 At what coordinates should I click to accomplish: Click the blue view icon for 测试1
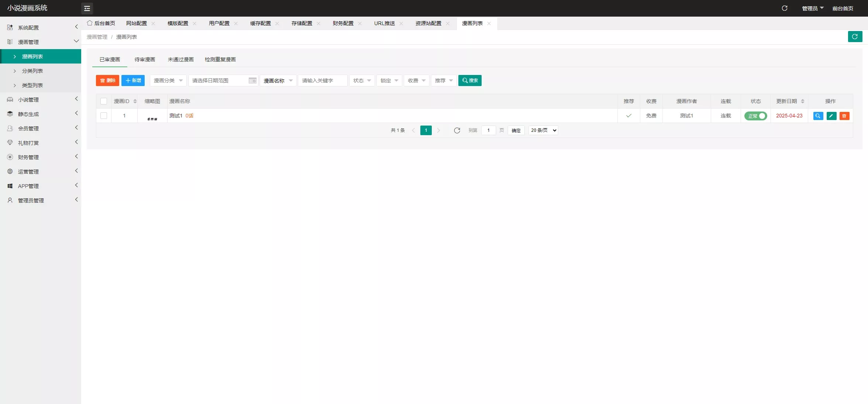[818, 116]
